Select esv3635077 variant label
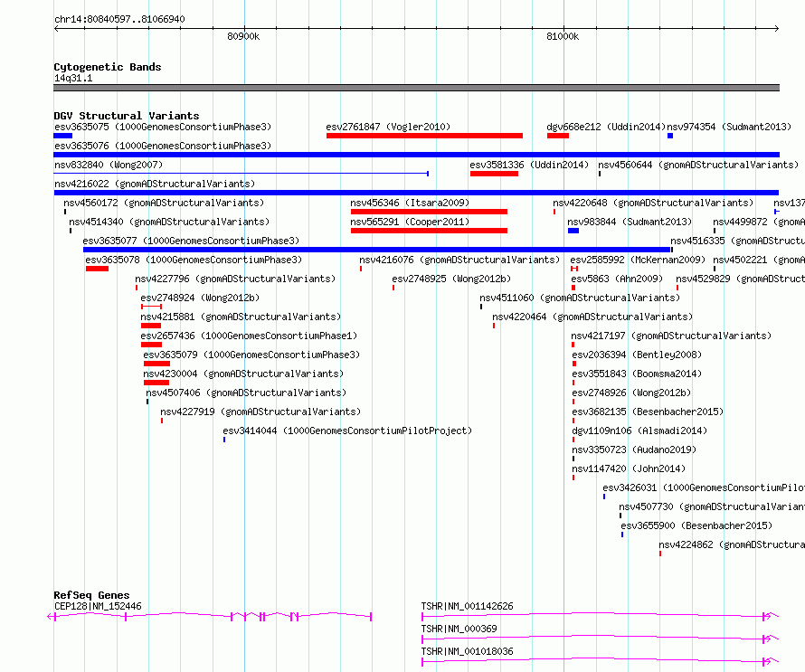This screenshot has width=805, height=672. [191, 241]
